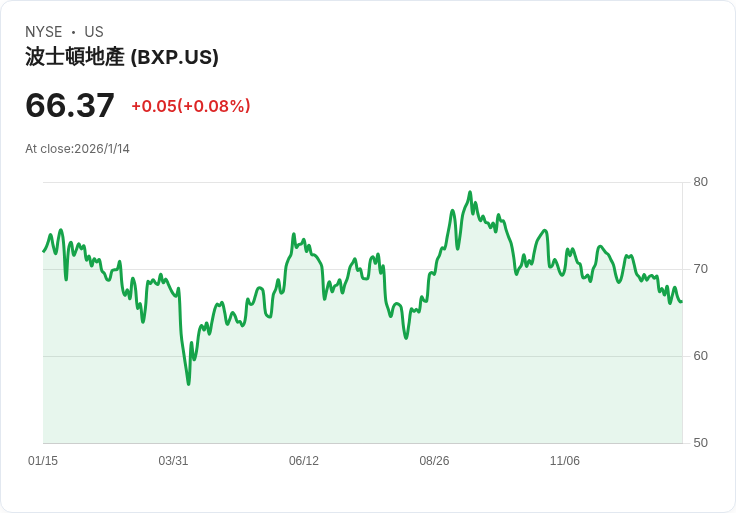This screenshot has height=513, width=736.
Task: Click the lowest dip of the price line
Action: 188,383
